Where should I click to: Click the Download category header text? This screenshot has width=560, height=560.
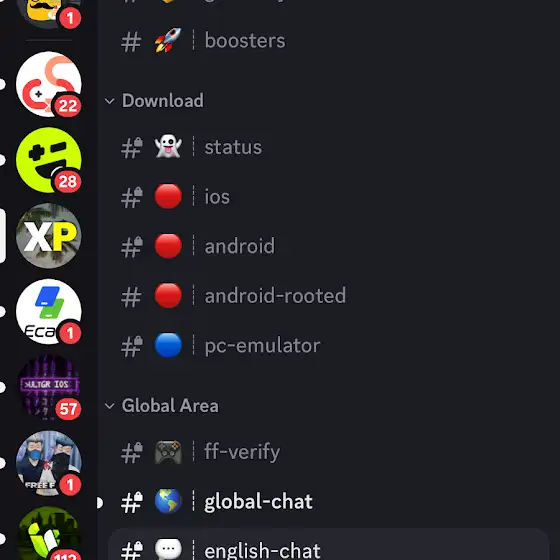[x=163, y=101]
